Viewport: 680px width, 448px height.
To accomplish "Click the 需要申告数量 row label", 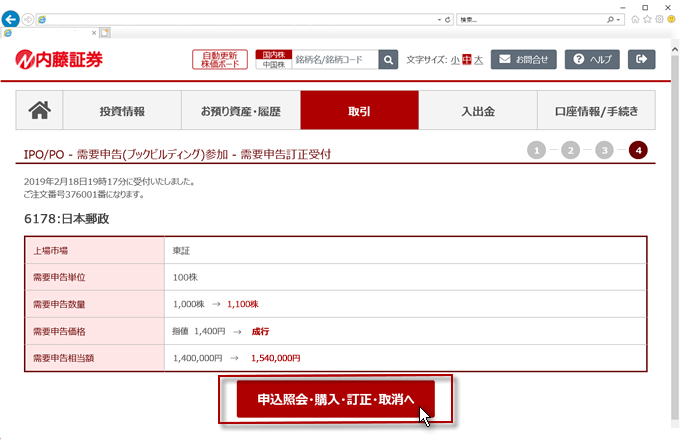I will (x=59, y=304).
